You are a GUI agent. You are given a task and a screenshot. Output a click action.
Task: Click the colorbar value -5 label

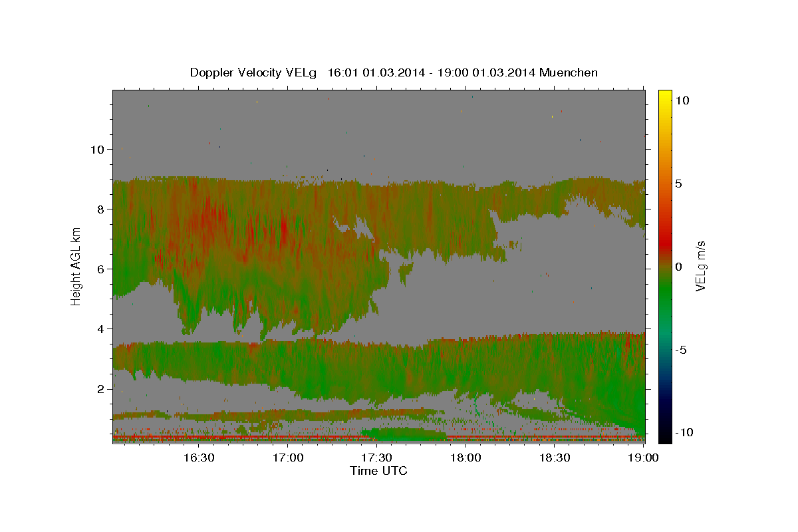tap(681, 350)
